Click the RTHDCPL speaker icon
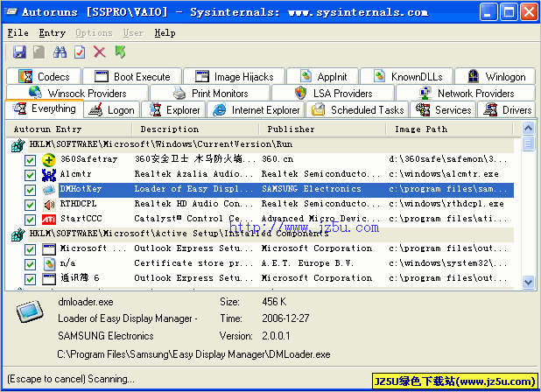The height and width of the screenshot is (392, 541). click(x=49, y=205)
